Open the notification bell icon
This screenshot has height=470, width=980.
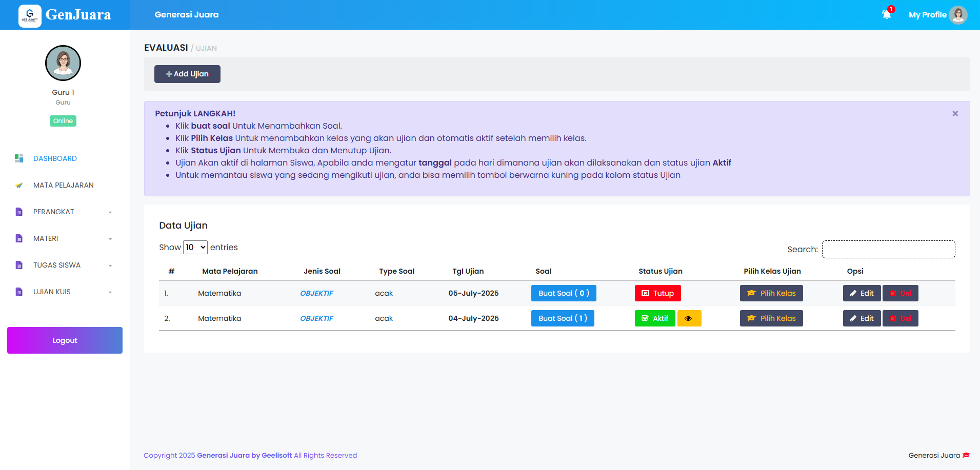click(887, 14)
